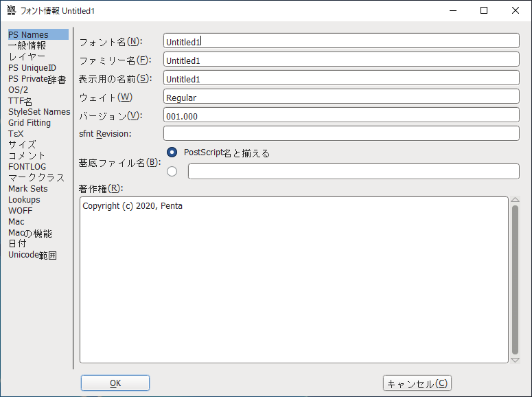Select the マーククラス section
The image size is (532, 397).
[36, 178]
